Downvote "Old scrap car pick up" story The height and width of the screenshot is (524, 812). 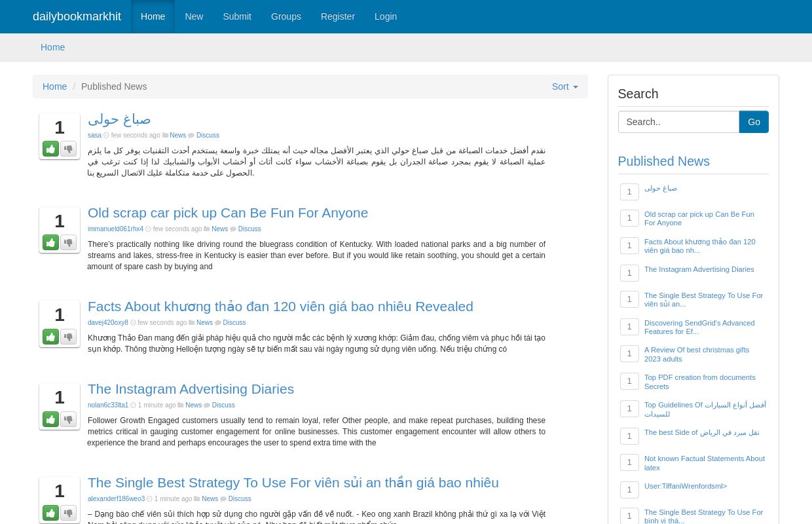pyautogui.click(x=68, y=242)
